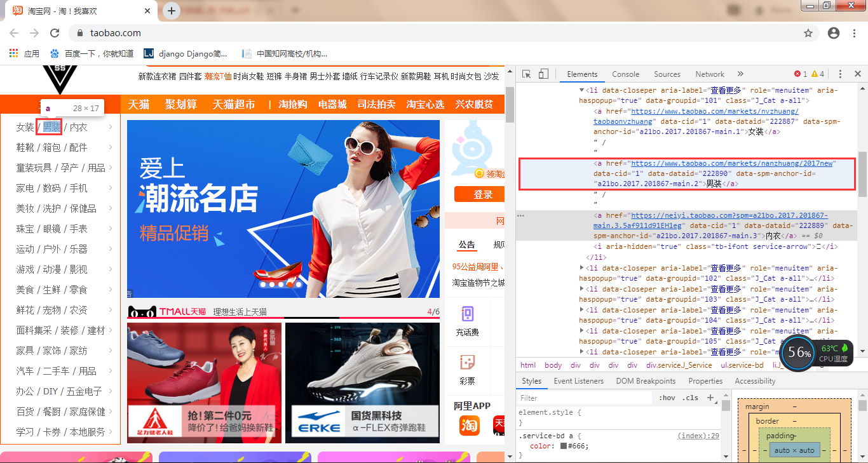Open 天猫超市 in the nav bar
Image resolution: width=868 pixels, height=463 pixels.
[234, 104]
